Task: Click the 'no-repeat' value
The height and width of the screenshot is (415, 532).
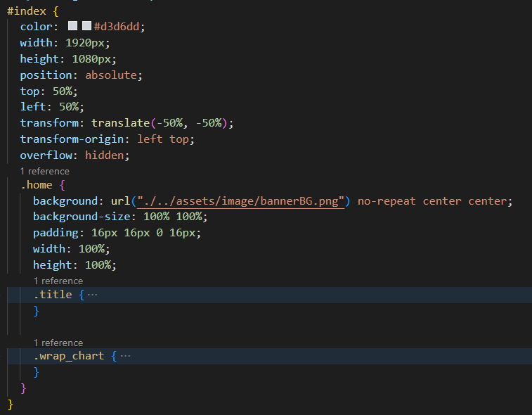Action: pyautogui.click(x=387, y=201)
